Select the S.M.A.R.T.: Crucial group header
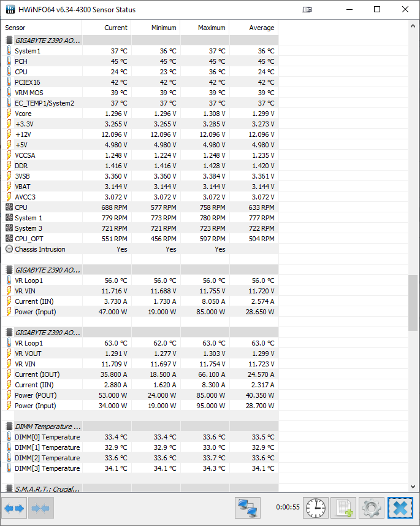This screenshot has width=420, height=526. point(140,489)
